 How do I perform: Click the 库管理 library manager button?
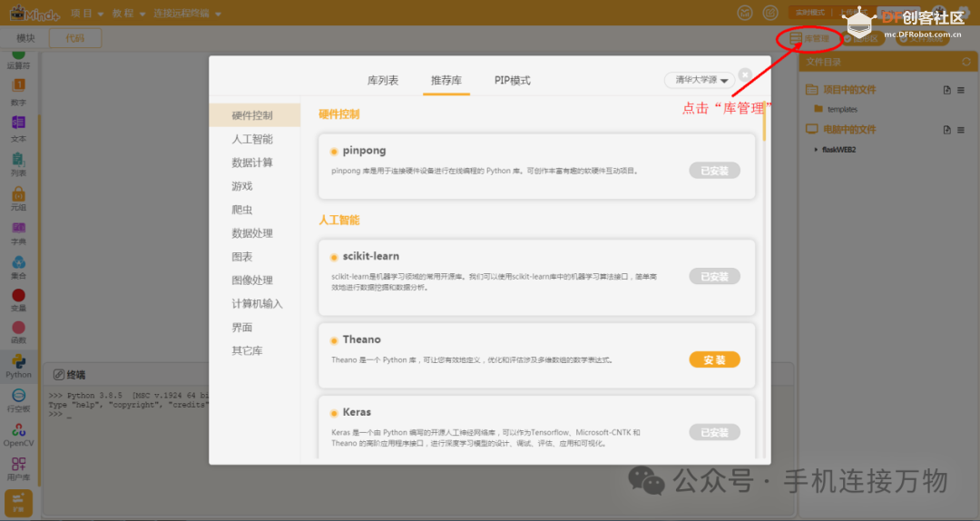809,39
